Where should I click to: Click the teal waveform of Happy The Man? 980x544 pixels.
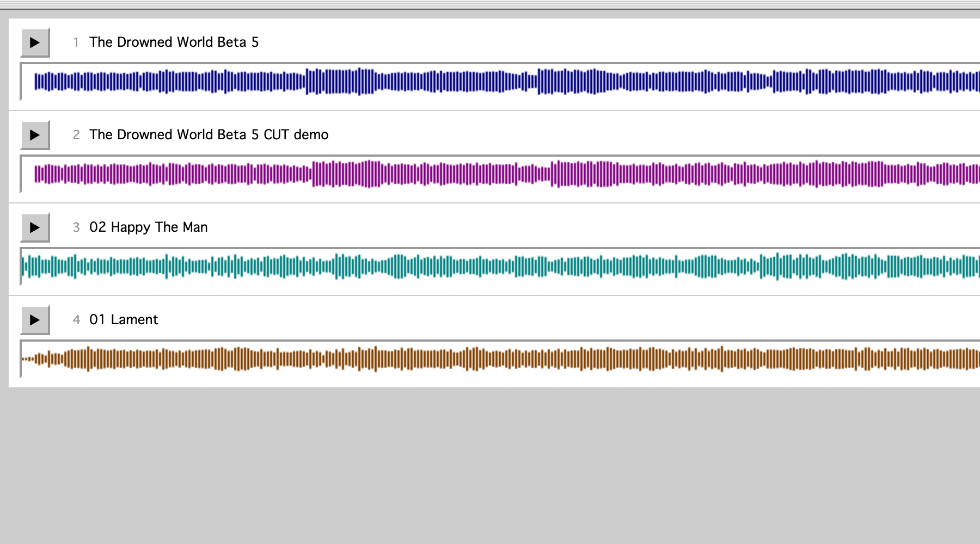[500, 267]
